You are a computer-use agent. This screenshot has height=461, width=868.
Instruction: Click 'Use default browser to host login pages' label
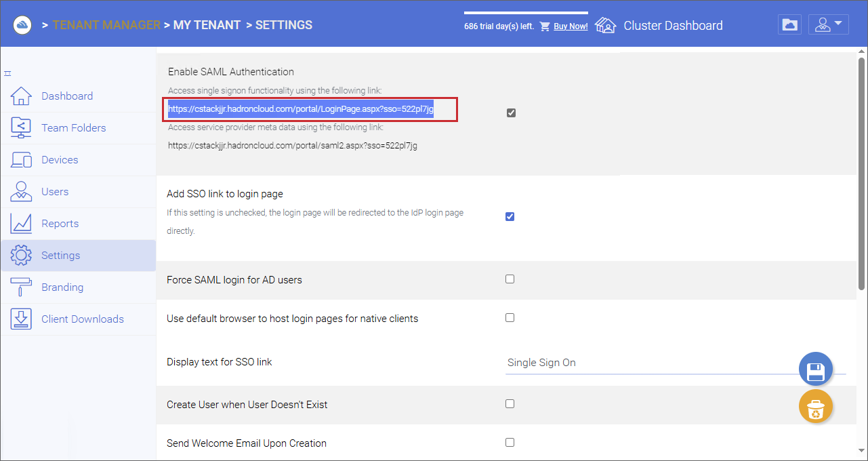pos(293,318)
